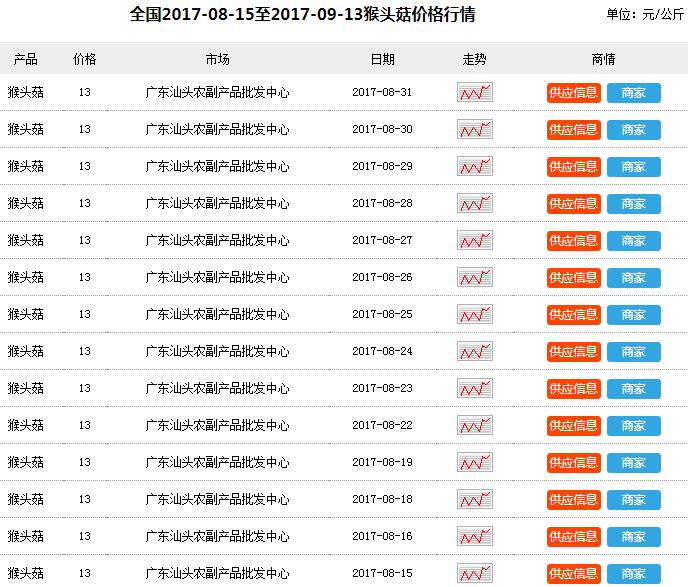
Task: Click trend graph icon in 2017-08-26 row
Action: [x=475, y=278]
